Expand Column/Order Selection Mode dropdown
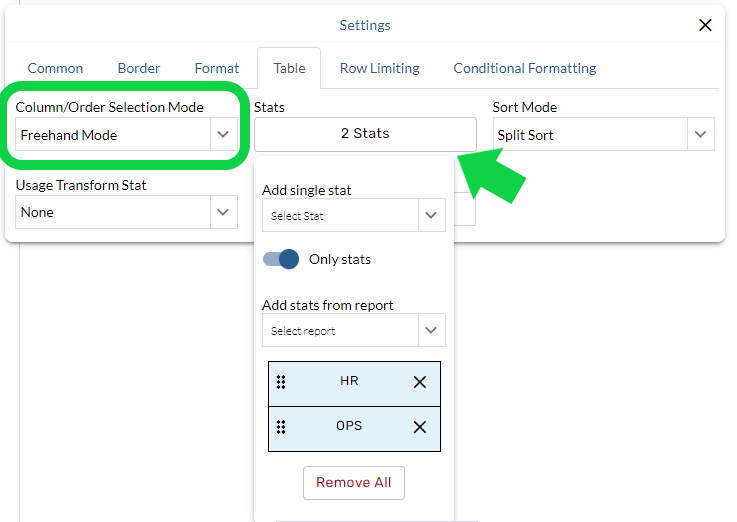Screen dimensions: 737x522 pyautogui.click(x=222, y=135)
